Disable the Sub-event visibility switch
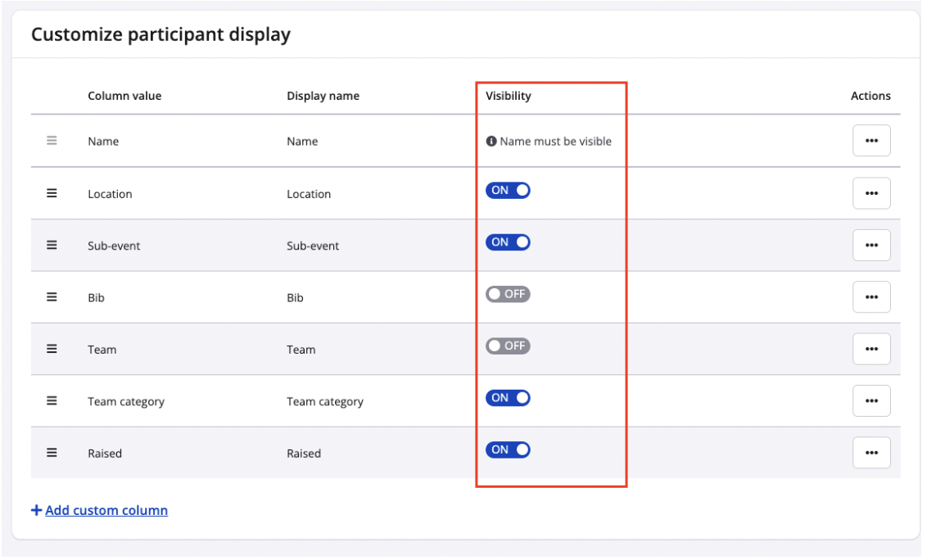This screenshot has width=927, height=560. point(508,242)
